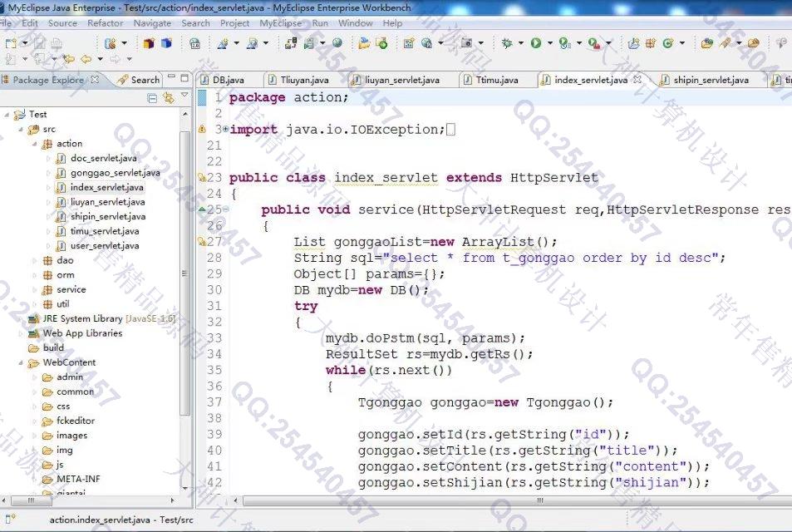This screenshot has height=532, width=792.
Task: Click the Last Edit Location icon
Action: click(67, 59)
